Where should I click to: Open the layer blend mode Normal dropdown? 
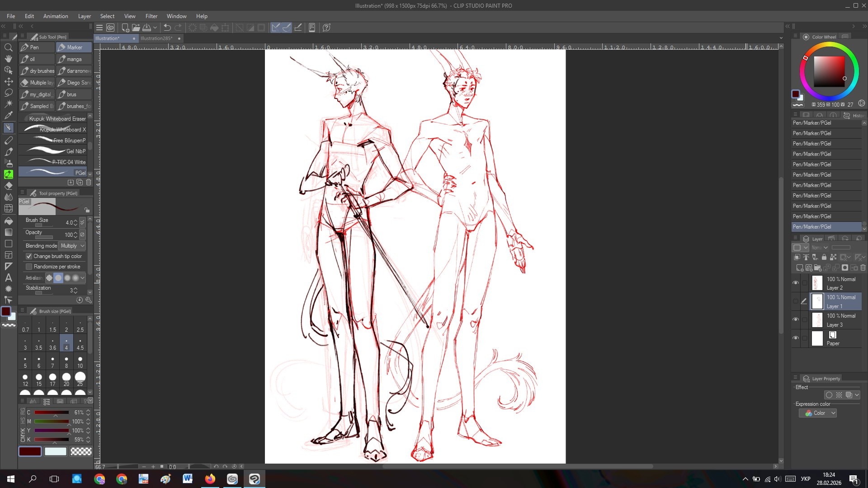[x=819, y=248]
